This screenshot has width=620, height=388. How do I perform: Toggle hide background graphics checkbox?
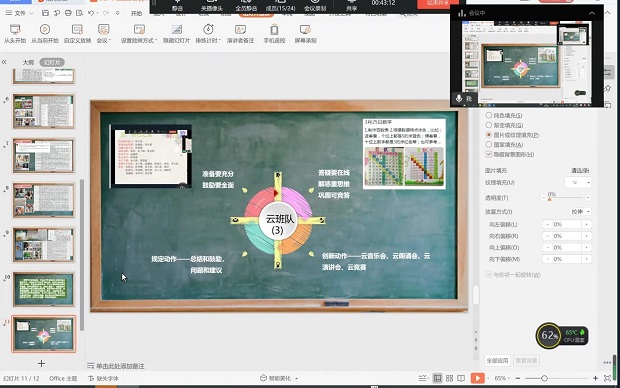(x=489, y=154)
